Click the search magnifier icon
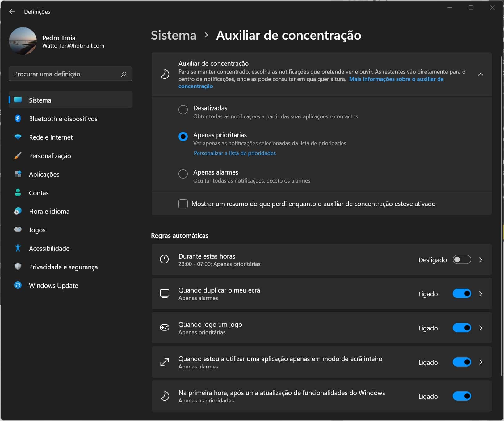Viewport: 504px width, 421px height. click(124, 74)
